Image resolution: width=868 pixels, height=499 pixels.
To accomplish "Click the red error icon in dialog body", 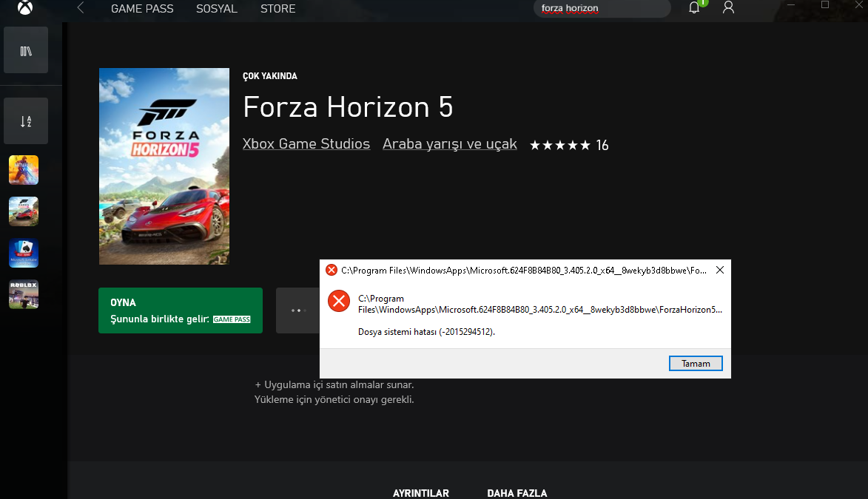I will (x=339, y=302).
